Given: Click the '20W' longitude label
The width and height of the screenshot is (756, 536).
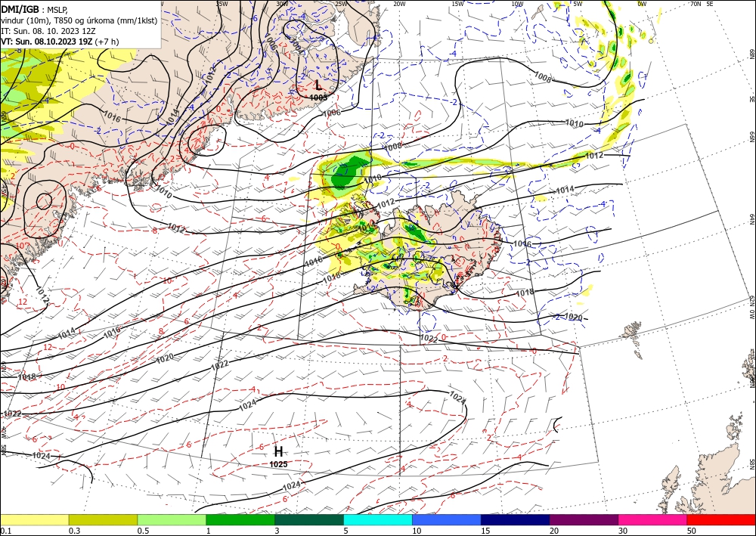Looking at the screenshot, I should tap(398, 4).
